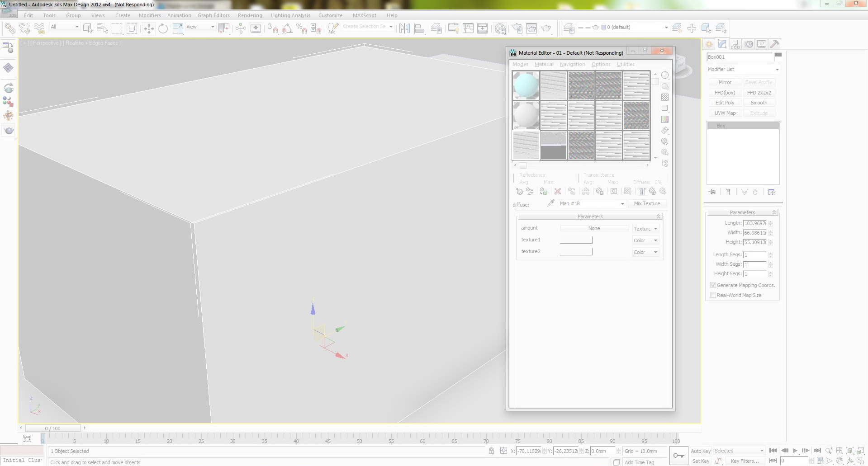The height and width of the screenshot is (466, 868).
Task: Open amount Texture type dropdown
Action: pos(645,229)
